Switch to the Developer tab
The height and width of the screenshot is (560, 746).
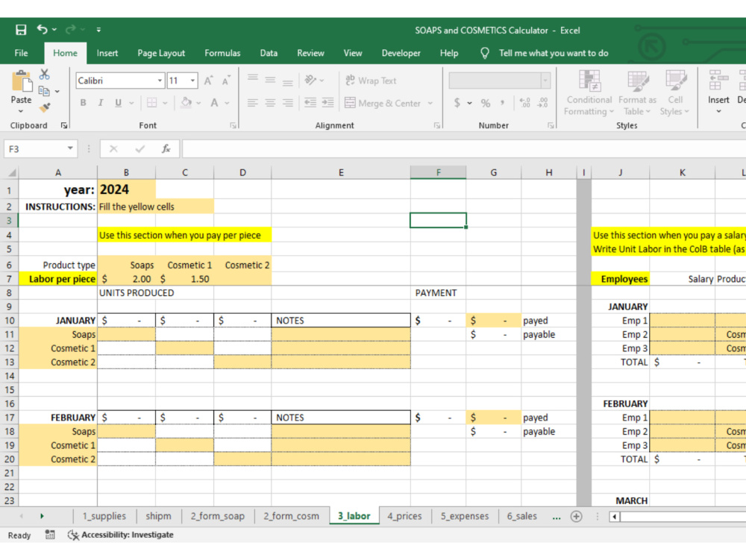(x=401, y=53)
